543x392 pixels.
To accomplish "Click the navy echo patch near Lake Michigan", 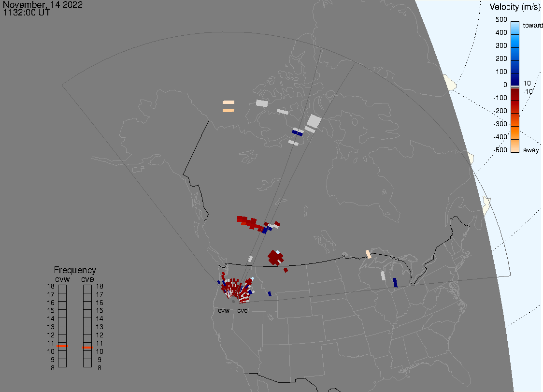I will tap(395, 282).
